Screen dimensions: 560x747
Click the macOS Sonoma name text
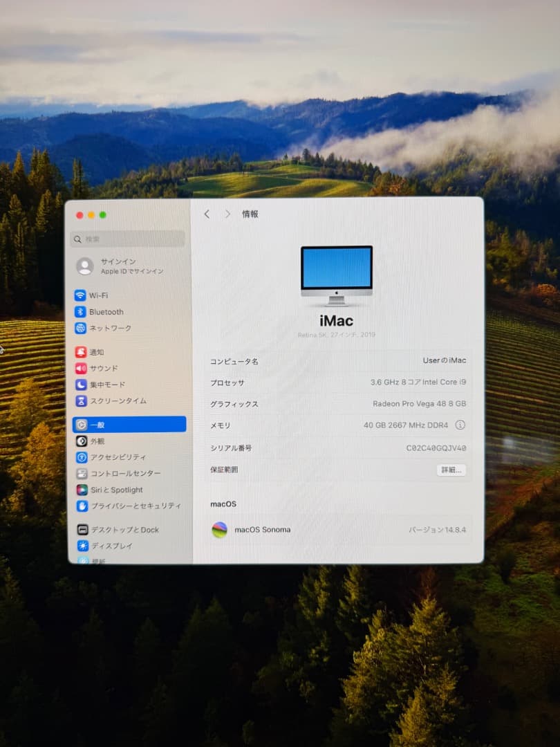click(x=263, y=530)
